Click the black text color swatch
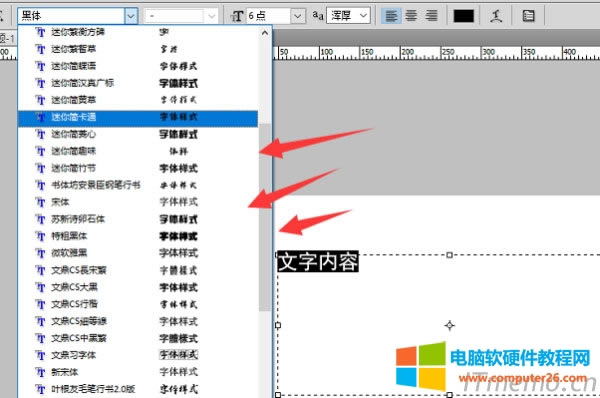600x398 pixels. coord(463,16)
